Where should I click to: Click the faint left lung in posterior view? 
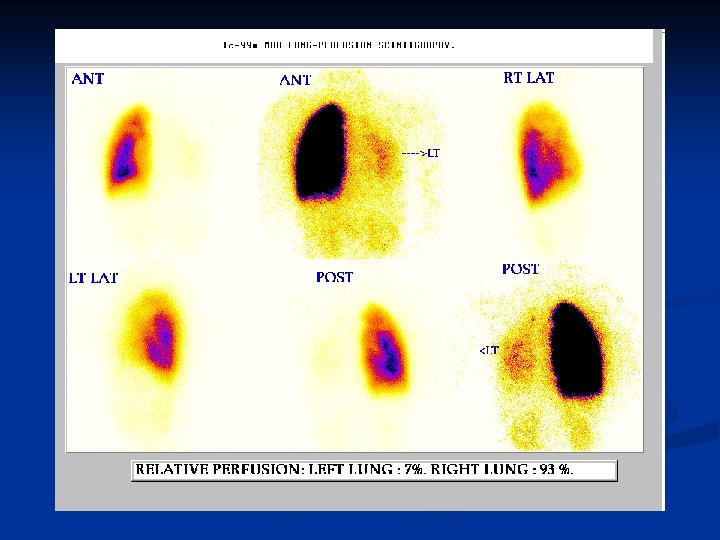pyautogui.click(x=519, y=356)
